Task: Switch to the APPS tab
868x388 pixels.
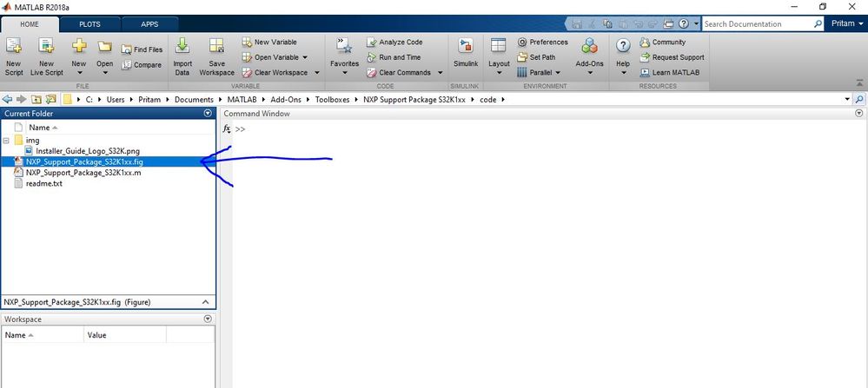Action: click(x=149, y=24)
